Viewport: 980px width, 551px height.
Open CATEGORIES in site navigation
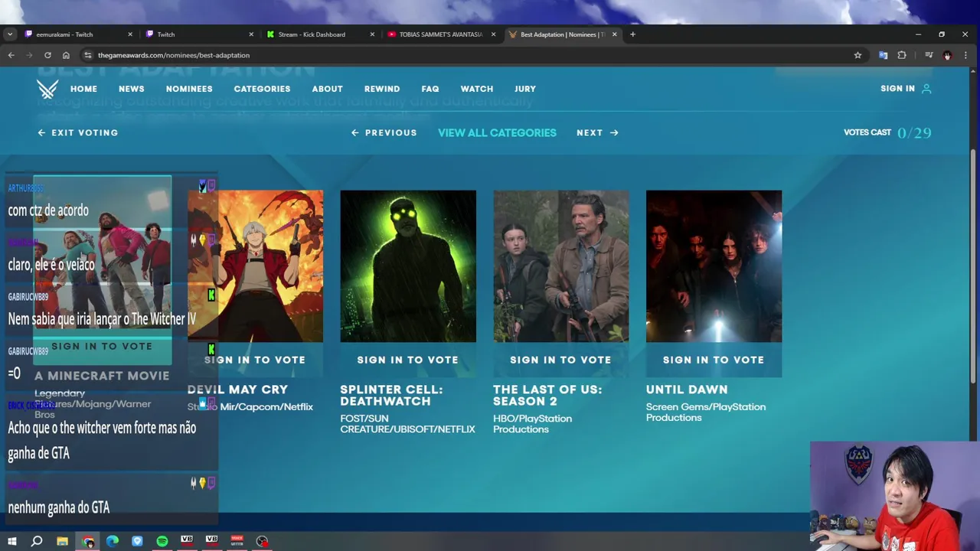coord(262,89)
